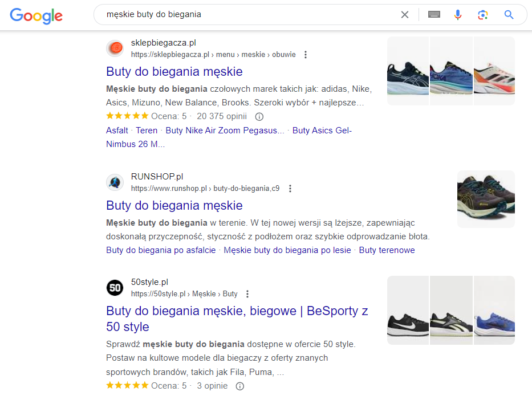Click the 50style.pl site name
This screenshot has height=408, width=532.
(x=149, y=282)
